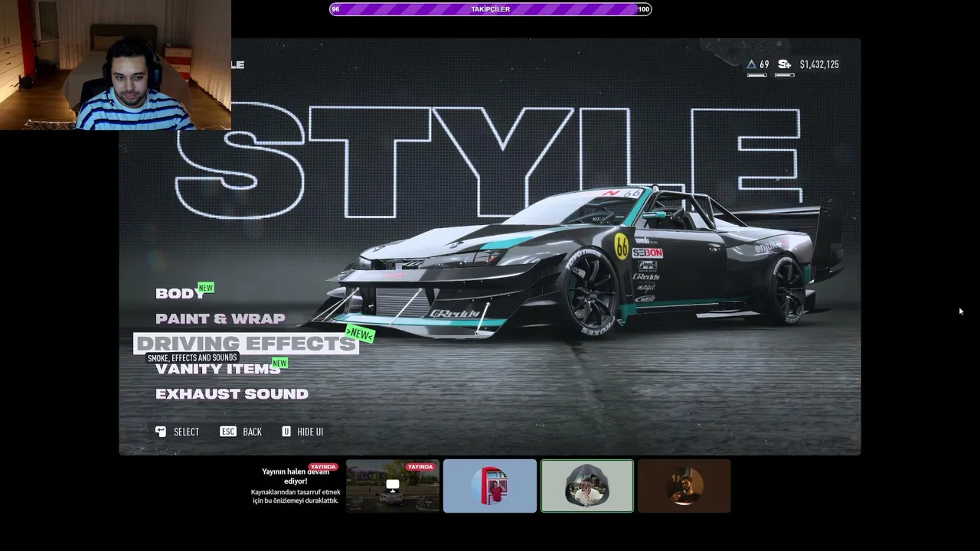This screenshot has height=551, width=980.
Task: Click the webcam overlay of the streamer
Action: [x=116, y=65]
